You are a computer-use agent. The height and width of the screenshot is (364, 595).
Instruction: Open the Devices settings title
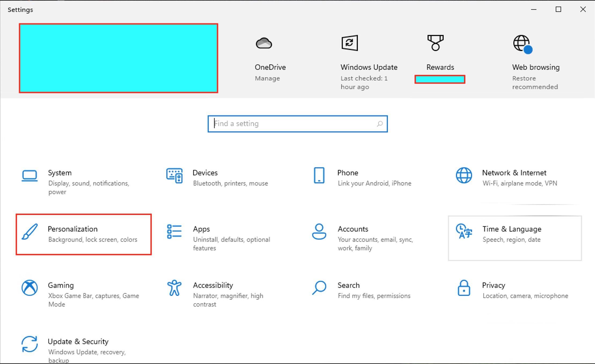[205, 173]
